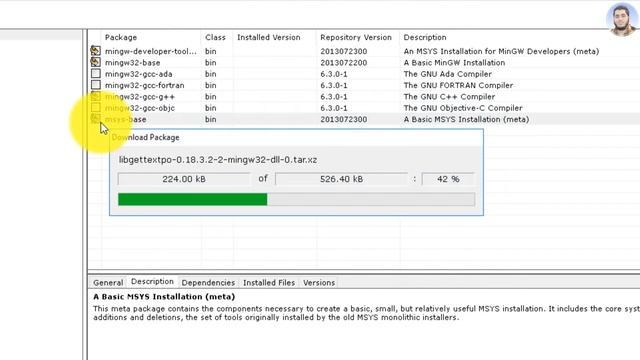The height and width of the screenshot is (360, 640).
Task: Toggle the mingw32-base package checkbox
Action: 96,62
